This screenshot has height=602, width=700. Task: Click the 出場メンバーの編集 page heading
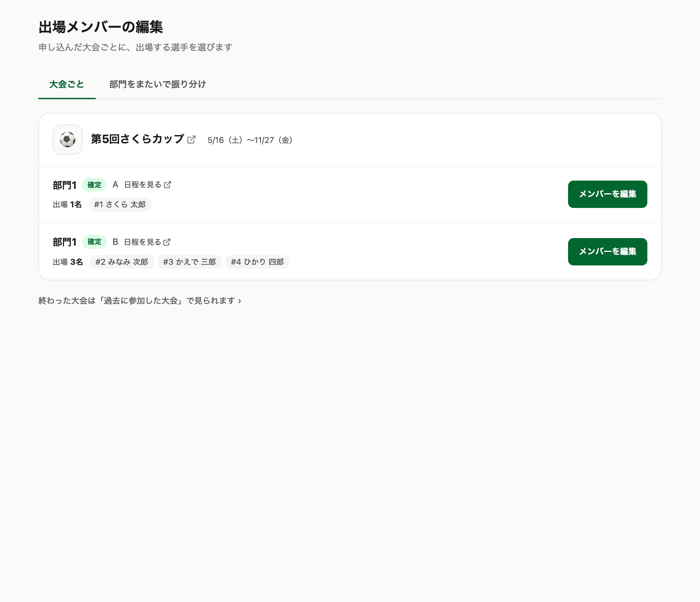pyautogui.click(x=101, y=27)
